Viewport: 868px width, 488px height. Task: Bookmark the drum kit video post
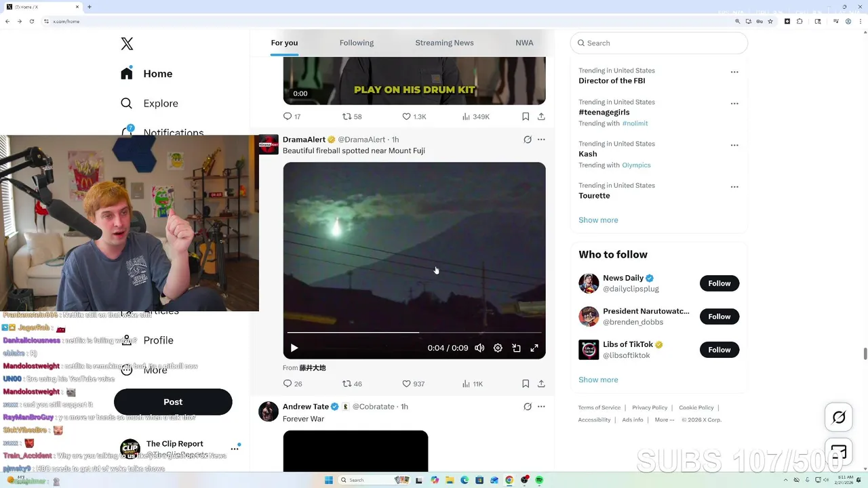coord(526,117)
